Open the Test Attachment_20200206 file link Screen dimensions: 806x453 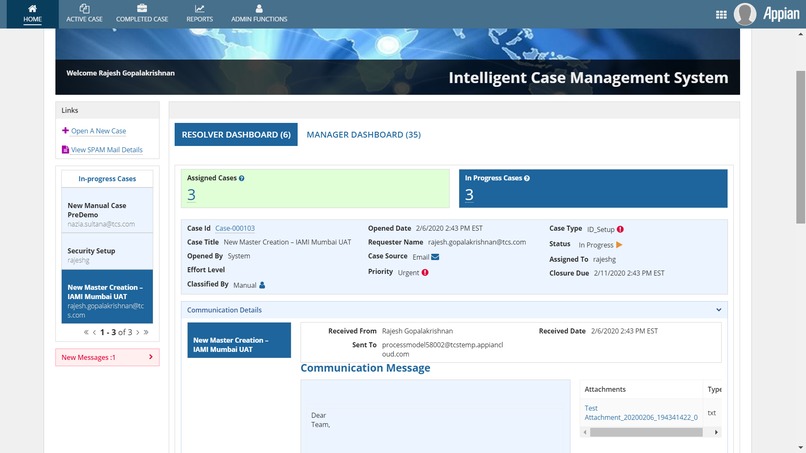pos(641,413)
